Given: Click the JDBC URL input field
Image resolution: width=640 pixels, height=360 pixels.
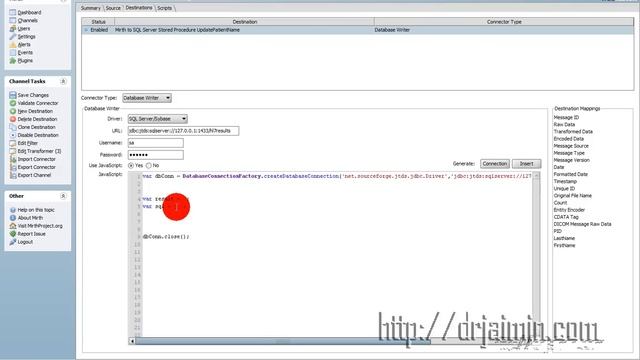Looking at the screenshot, I should pos(183,131).
